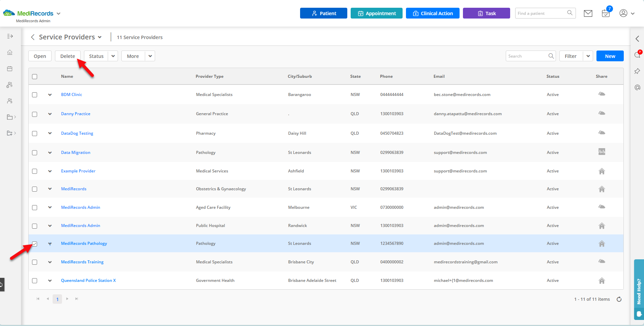Sort by Email column header
Screen dimensions: 644x326
point(439,76)
